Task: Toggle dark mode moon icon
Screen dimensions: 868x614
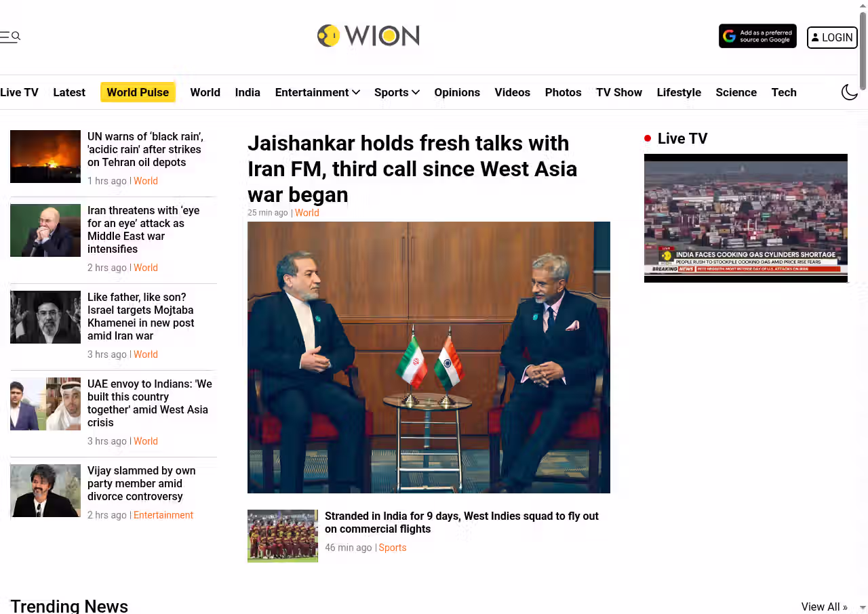Action: tap(850, 92)
